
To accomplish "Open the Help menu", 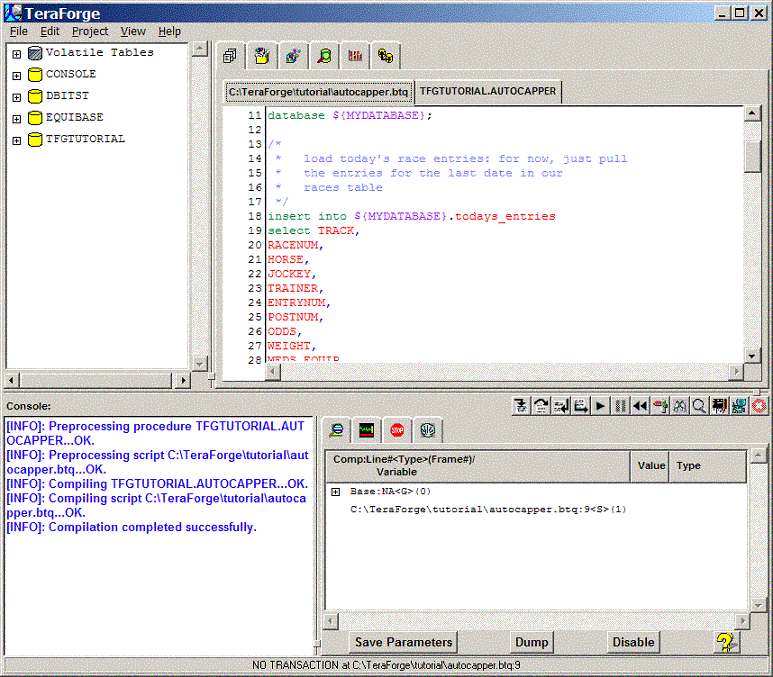I will [170, 32].
